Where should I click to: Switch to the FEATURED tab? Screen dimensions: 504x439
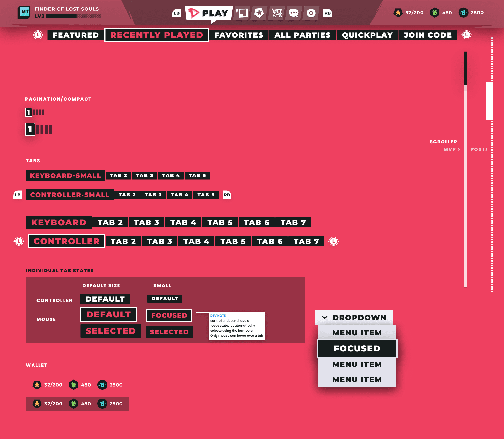(x=76, y=35)
